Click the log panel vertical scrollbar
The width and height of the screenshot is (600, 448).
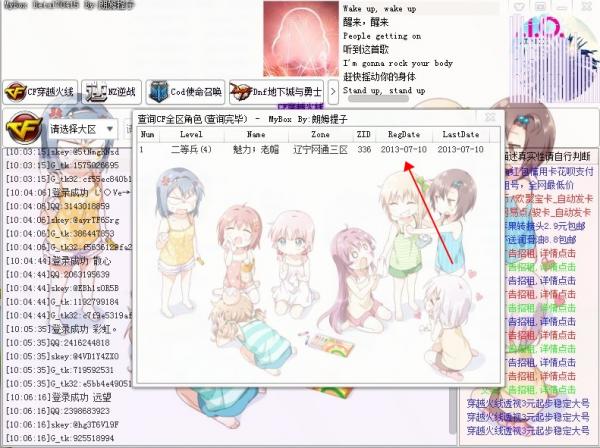pyautogui.click(x=453, y=411)
